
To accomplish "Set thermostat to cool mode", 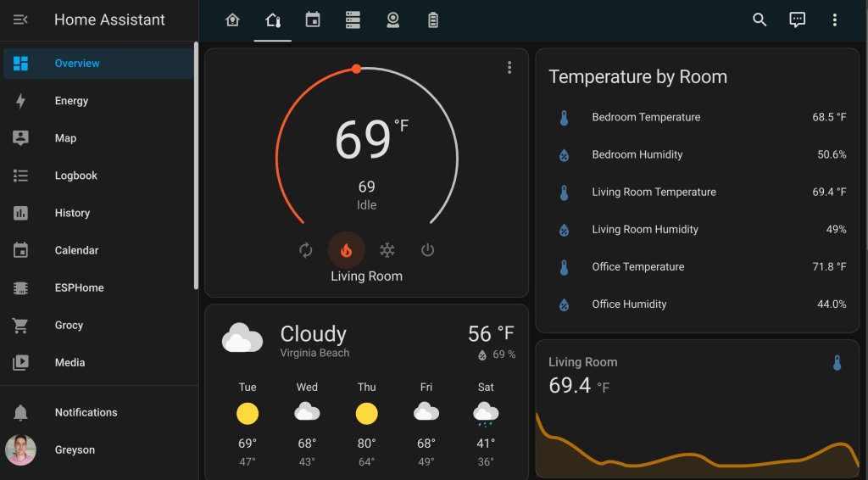I will (x=387, y=250).
